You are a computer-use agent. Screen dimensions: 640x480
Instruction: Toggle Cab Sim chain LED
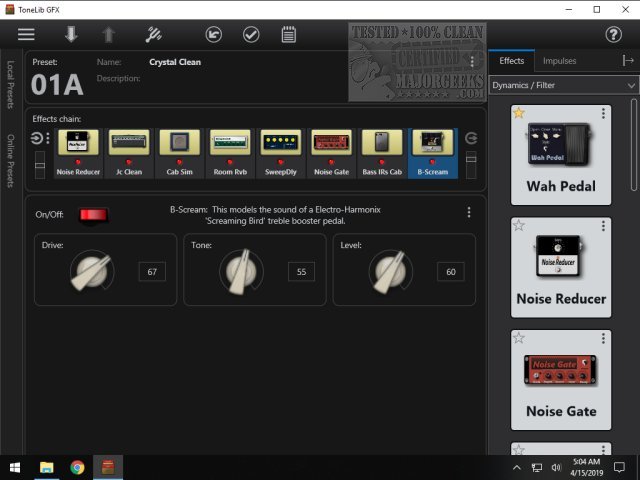tap(179, 162)
